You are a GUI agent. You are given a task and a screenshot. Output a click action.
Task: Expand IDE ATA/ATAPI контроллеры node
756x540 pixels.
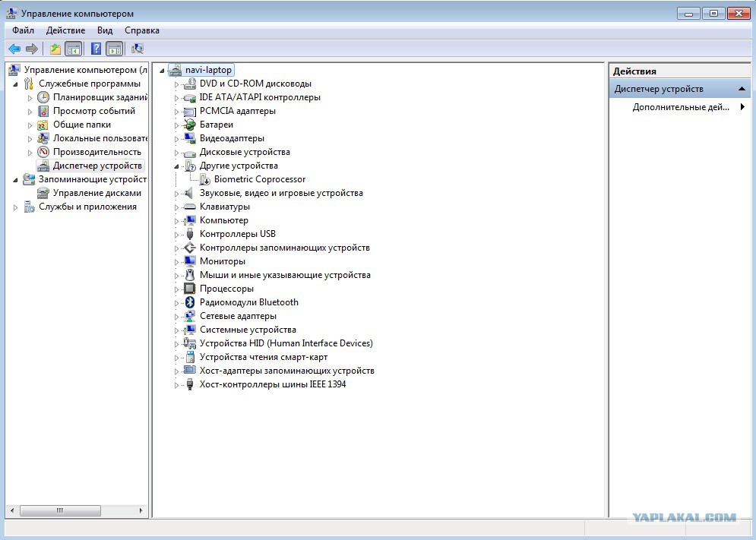(176, 98)
